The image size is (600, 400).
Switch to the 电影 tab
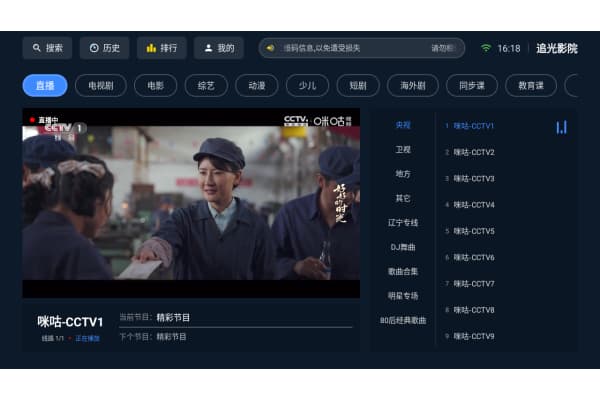tap(155, 85)
